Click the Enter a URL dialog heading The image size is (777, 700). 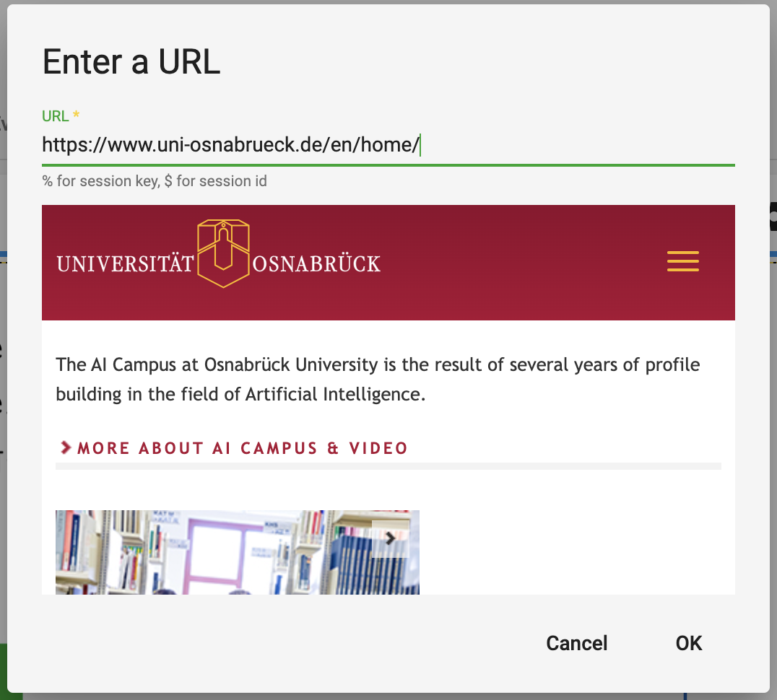tap(131, 62)
